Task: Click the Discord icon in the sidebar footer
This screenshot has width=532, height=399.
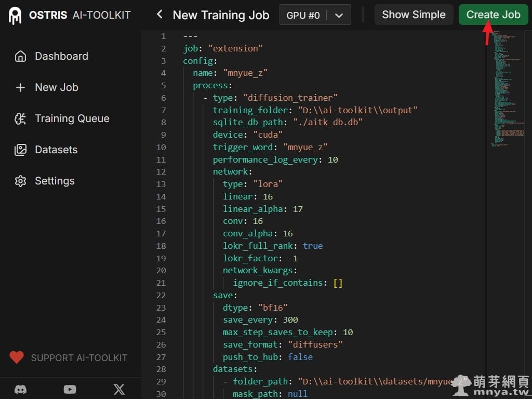Action: point(21,389)
